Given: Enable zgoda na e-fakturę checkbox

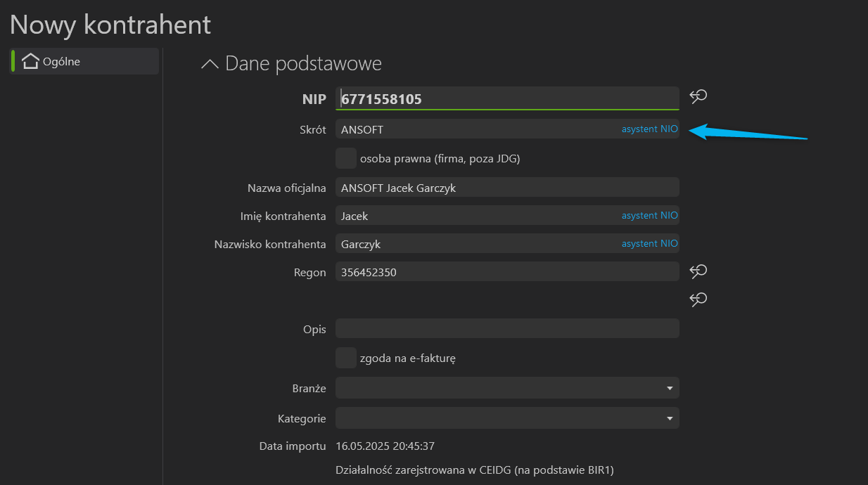Looking at the screenshot, I should click(346, 358).
